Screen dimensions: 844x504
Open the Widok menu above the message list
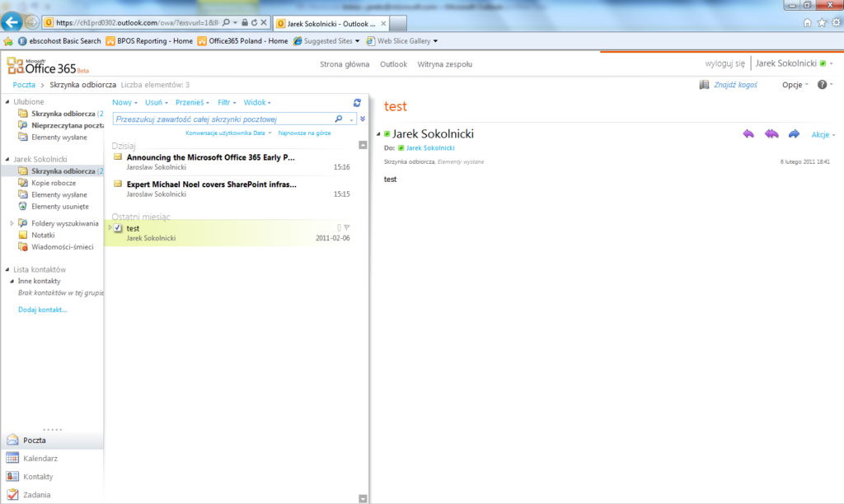coord(254,102)
